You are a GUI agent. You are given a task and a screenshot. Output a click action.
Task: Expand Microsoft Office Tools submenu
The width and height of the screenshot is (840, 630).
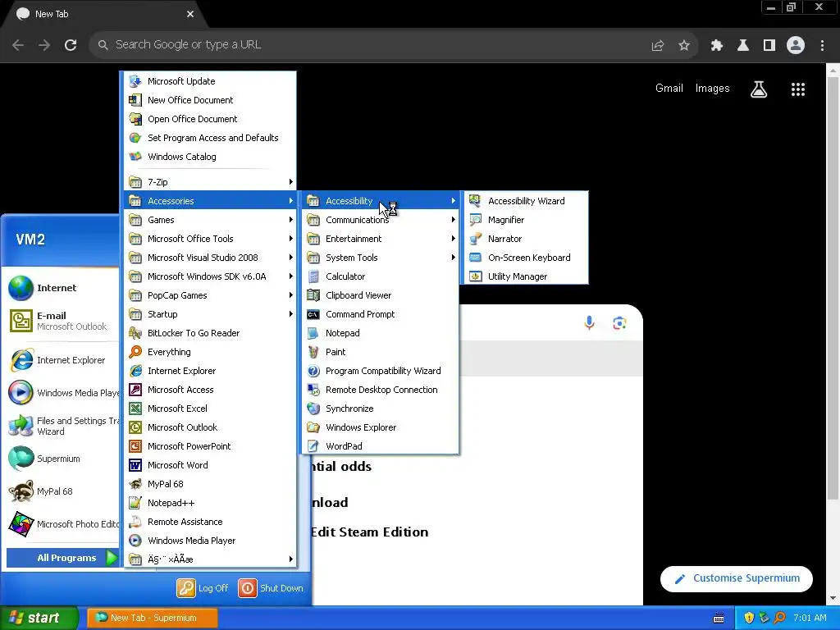210,239
